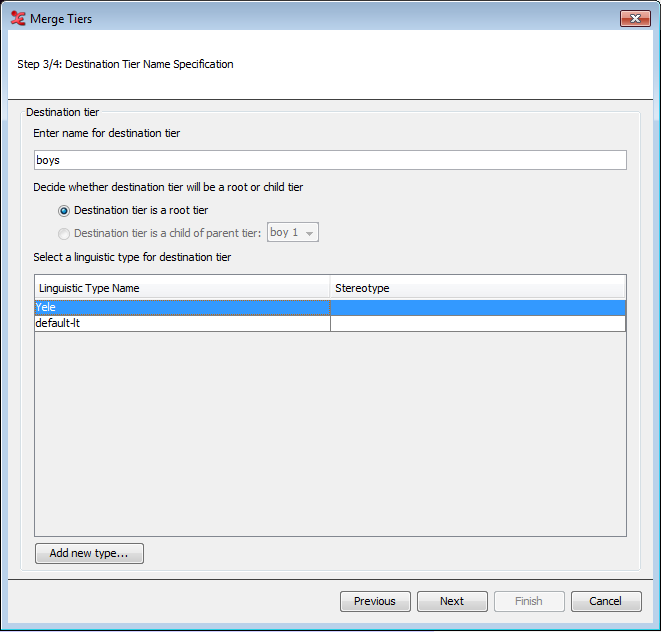This screenshot has height=632, width=661.
Task: Click the 'Stereotype' column header
Action: (478, 288)
